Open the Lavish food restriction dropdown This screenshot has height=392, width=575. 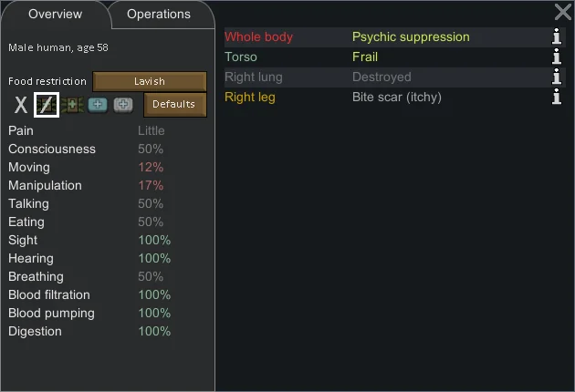click(150, 81)
